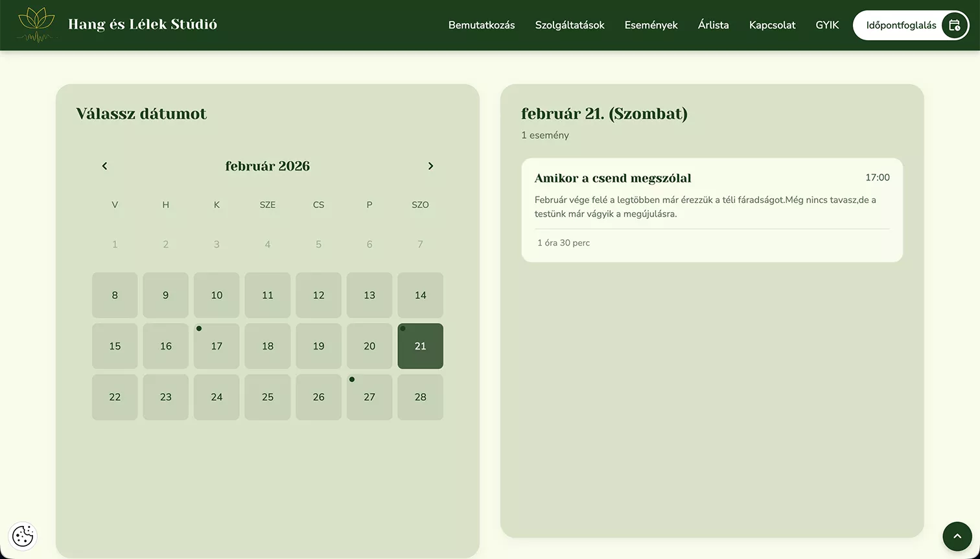
Task: Go to Kapcsolat page
Action: [x=773, y=25]
